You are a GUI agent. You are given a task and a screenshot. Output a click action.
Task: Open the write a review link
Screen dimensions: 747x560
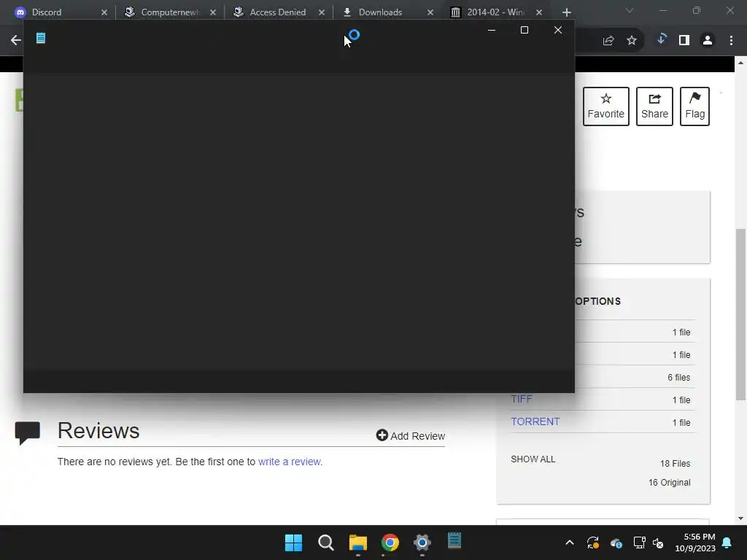point(289,462)
